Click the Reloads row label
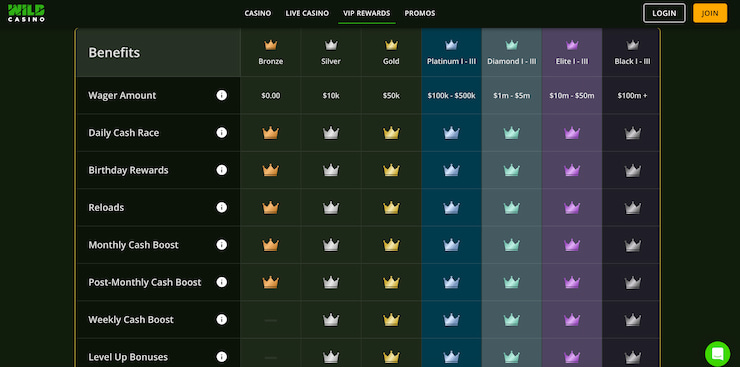 pyautogui.click(x=106, y=207)
